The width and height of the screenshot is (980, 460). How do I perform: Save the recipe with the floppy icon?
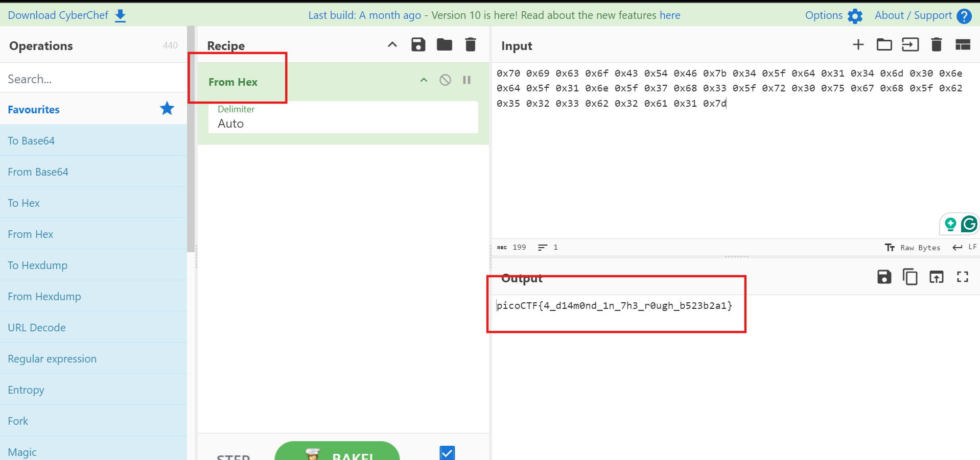[x=418, y=44]
